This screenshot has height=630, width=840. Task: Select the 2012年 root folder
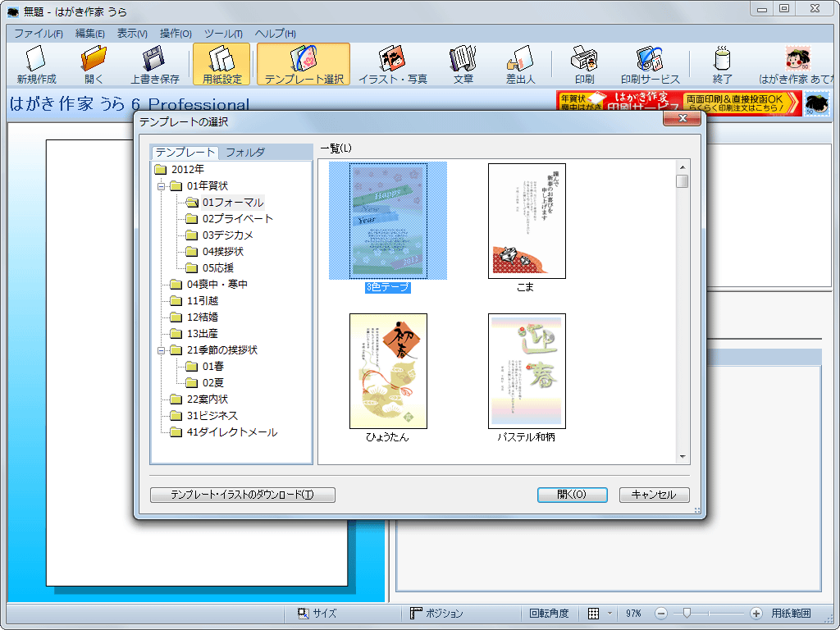click(x=180, y=169)
